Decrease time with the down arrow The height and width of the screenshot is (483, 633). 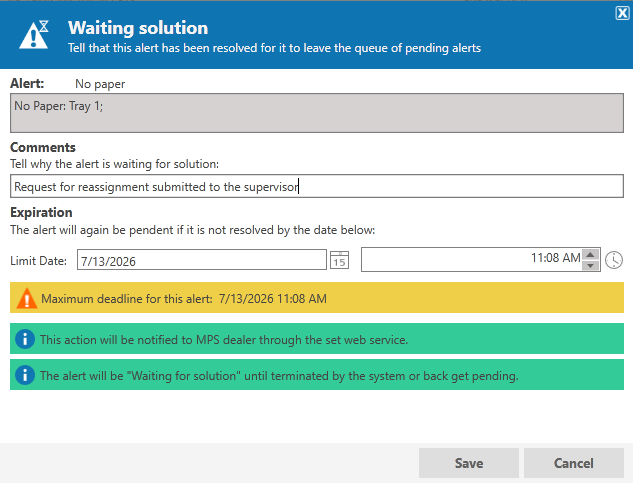pos(591,265)
